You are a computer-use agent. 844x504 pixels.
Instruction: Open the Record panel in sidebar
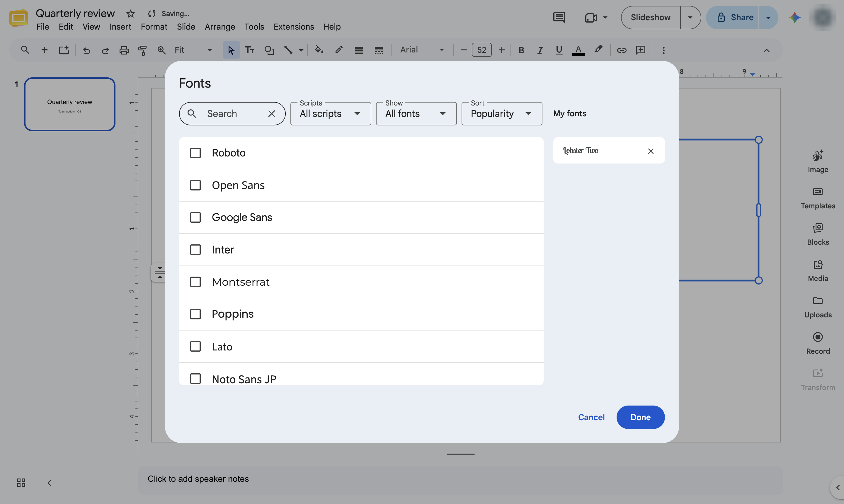[818, 343]
